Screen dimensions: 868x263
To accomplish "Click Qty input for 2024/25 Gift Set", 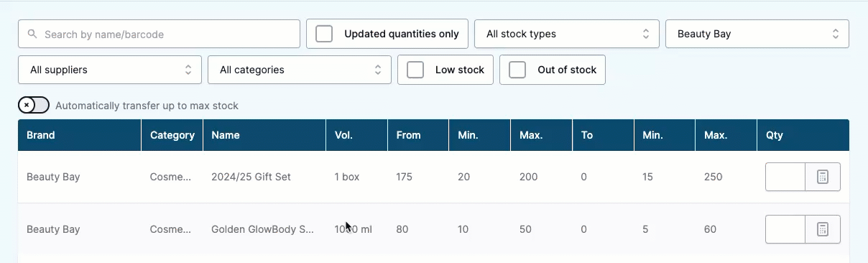I will coord(785,177).
